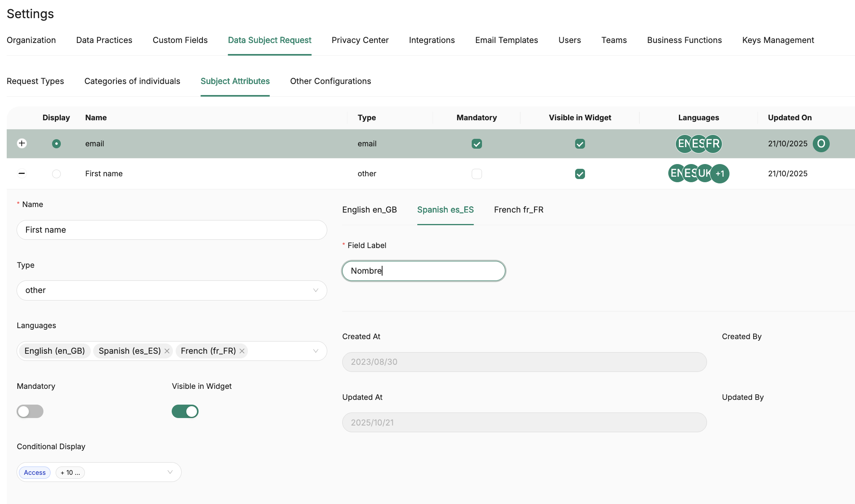Click the UK language badge on First name row
The width and height of the screenshot is (855, 504).
coord(705,174)
